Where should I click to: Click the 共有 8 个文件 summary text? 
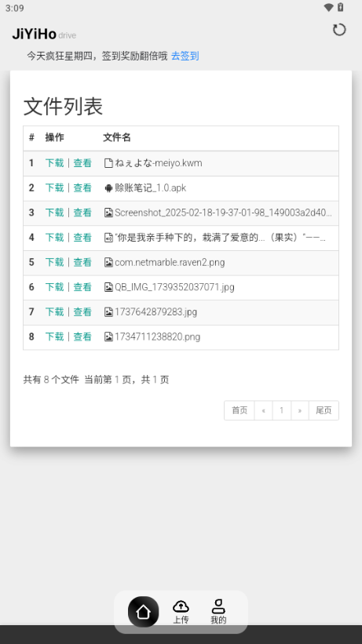(x=51, y=380)
